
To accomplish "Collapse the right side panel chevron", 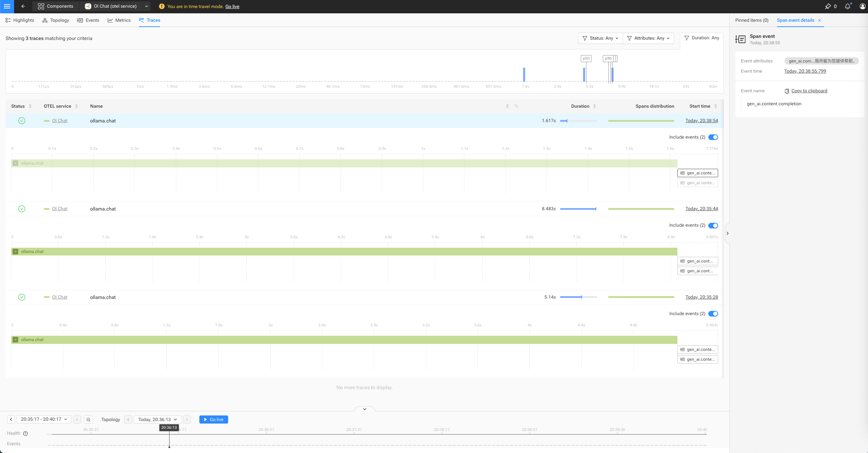I will [x=727, y=233].
